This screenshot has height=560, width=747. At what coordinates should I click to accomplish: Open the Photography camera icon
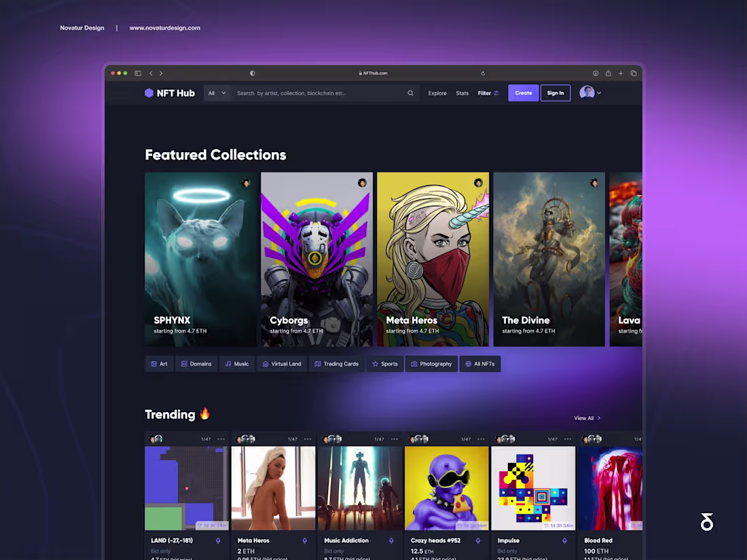click(414, 364)
